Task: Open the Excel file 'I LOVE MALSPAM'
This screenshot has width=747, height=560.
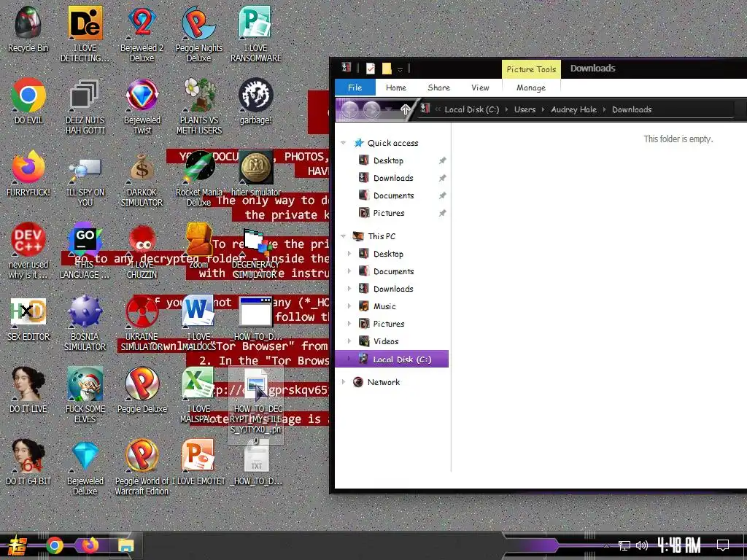Action: point(198,395)
